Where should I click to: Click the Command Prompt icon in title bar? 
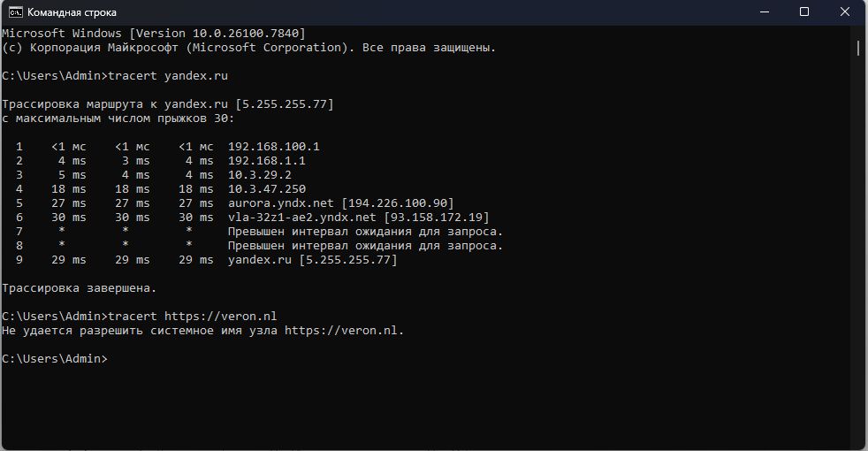[x=15, y=12]
